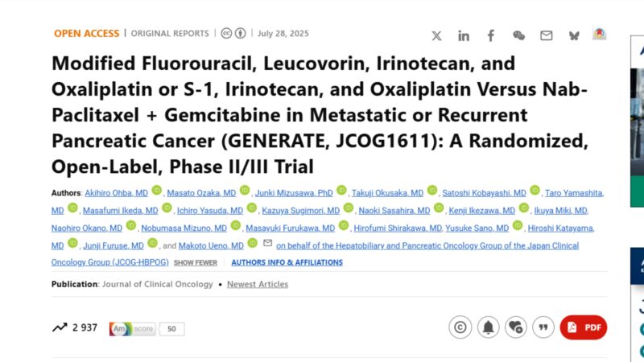The image size is (644, 362).
Task: Share article by email envelope icon
Action: click(547, 35)
